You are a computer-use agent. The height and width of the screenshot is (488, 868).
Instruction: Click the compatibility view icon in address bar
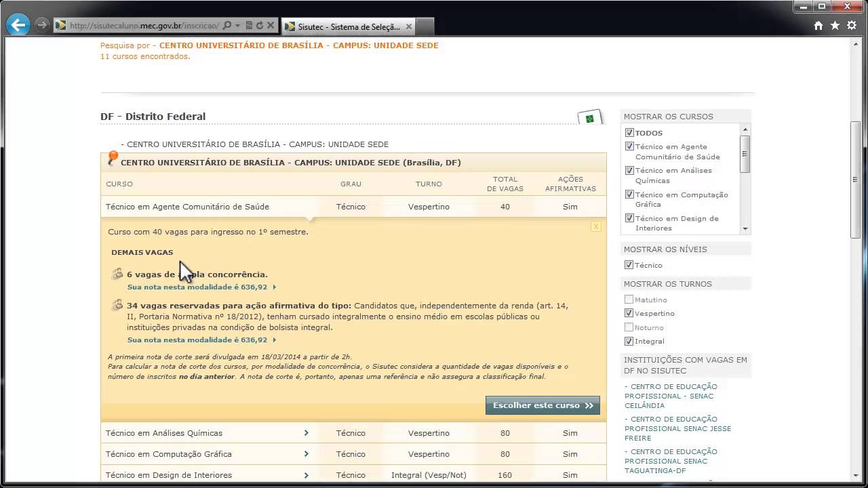coord(249,26)
